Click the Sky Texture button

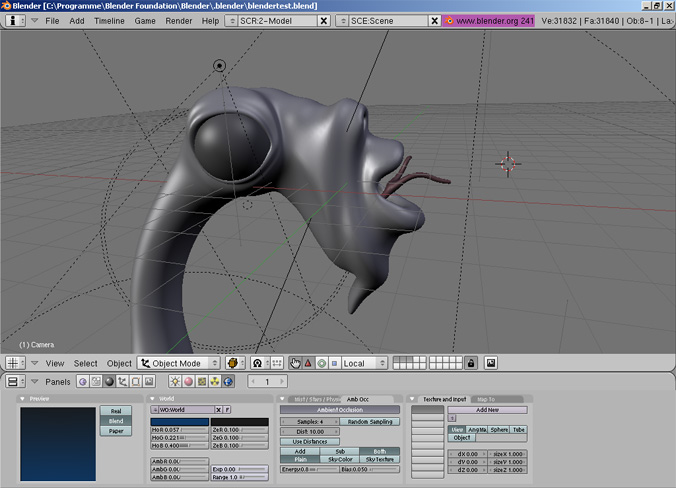point(379,459)
